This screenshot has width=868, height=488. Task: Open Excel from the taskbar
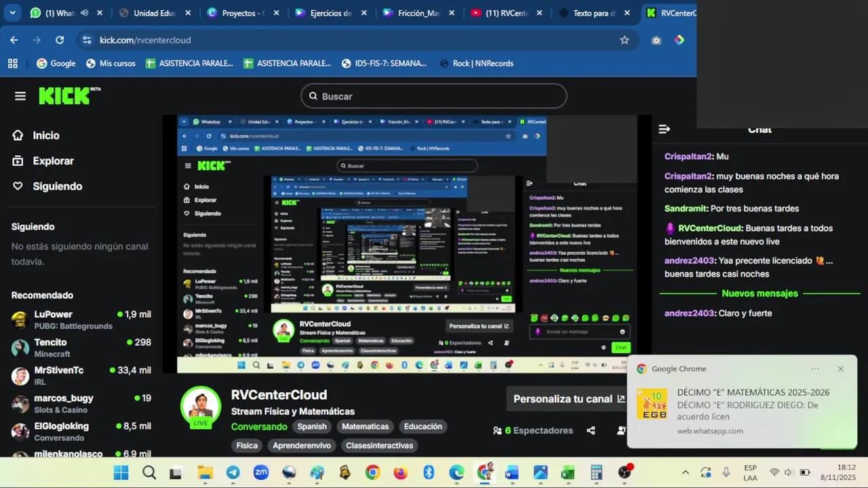(568, 472)
